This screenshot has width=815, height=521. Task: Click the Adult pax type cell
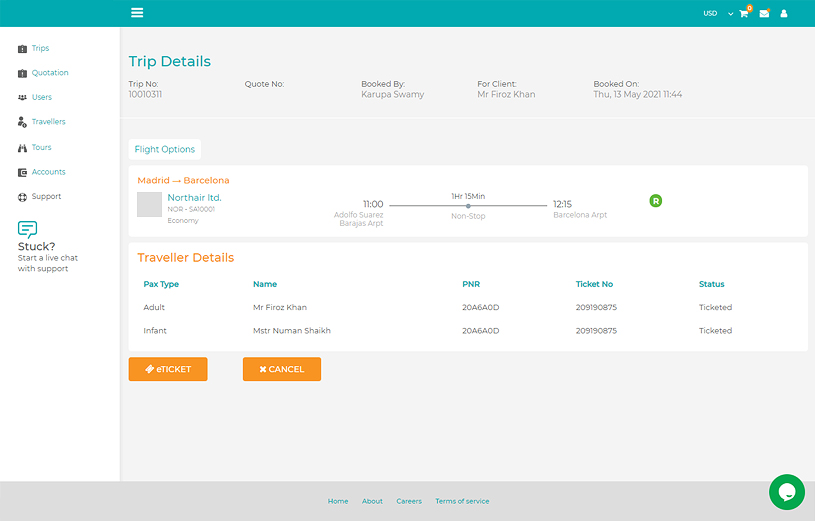pyautogui.click(x=154, y=307)
